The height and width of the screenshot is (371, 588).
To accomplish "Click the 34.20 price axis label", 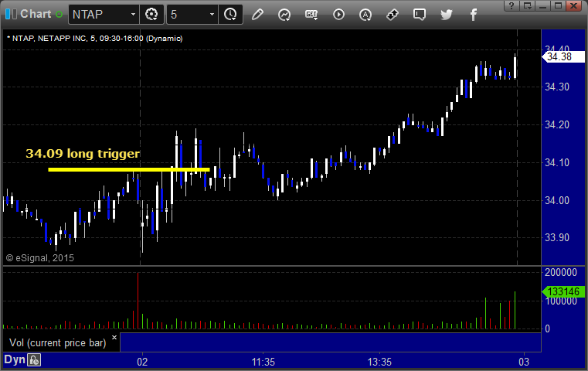I will [x=557, y=124].
